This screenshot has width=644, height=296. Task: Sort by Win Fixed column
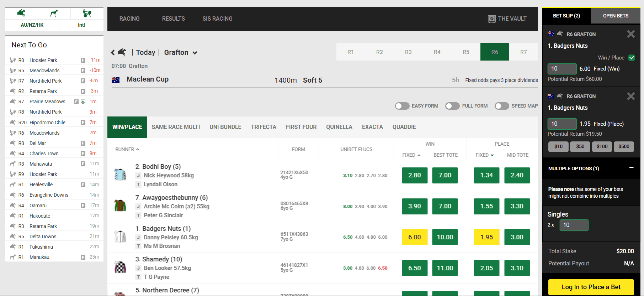tap(411, 155)
